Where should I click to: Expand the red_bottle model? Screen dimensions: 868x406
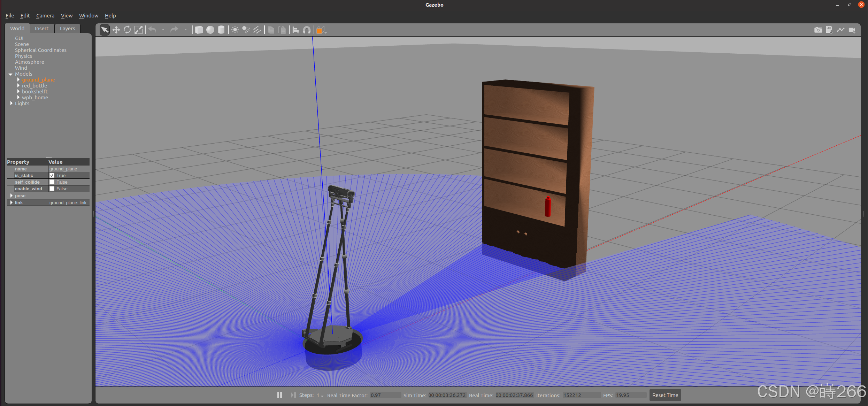click(x=18, y=86)
